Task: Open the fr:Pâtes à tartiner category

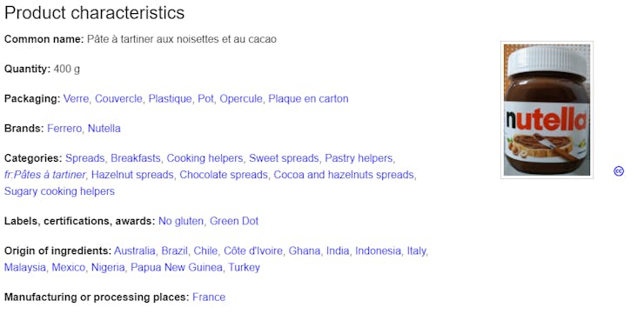Action: tap(44, 175)
